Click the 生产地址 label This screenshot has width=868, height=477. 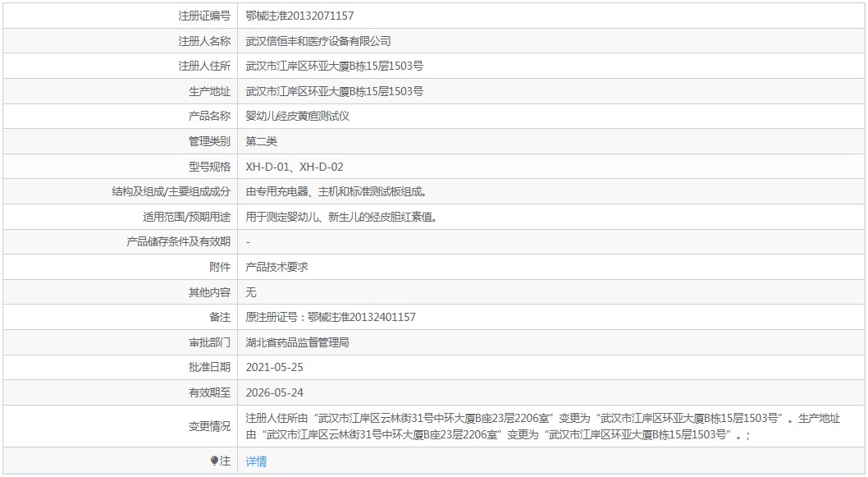tap(210, 91)
